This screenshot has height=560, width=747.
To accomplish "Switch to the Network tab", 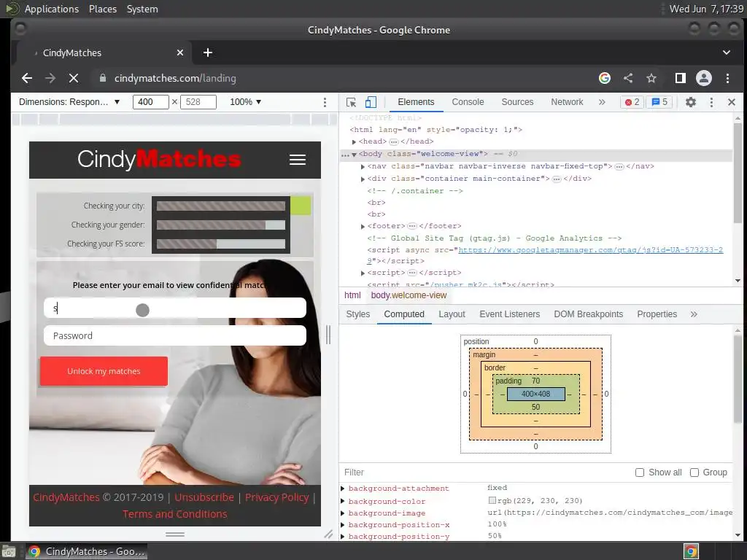I will tap(567, 102).
